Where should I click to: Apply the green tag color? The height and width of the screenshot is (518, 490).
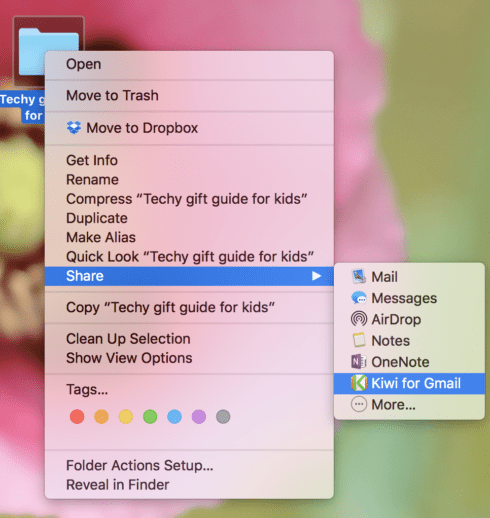tap(150, 417)
